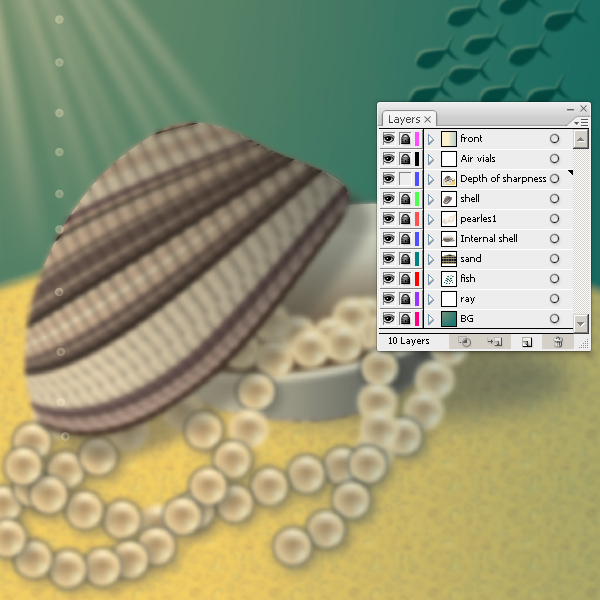This screenshot has width=600, height=600.
Task: Click Create New Sublayer icon
Action: [x=495, y=341]
